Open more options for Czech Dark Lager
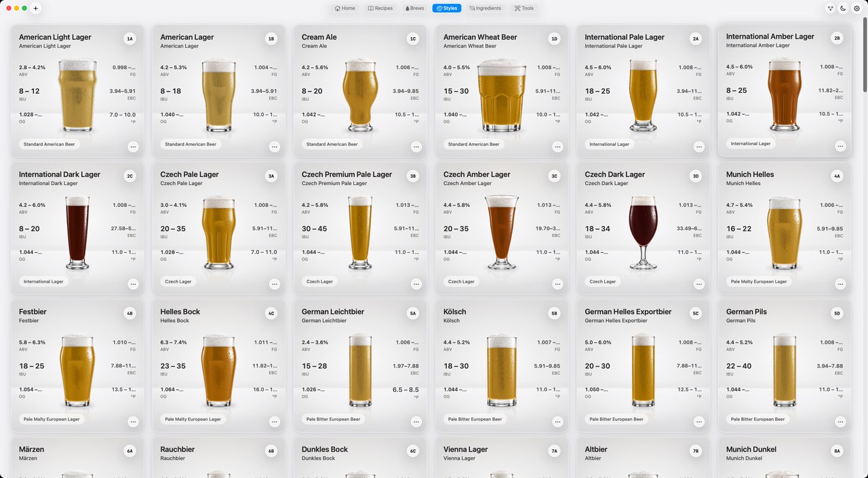The height and width of the screenshot is (478, 868). click(x=699, y=284)
